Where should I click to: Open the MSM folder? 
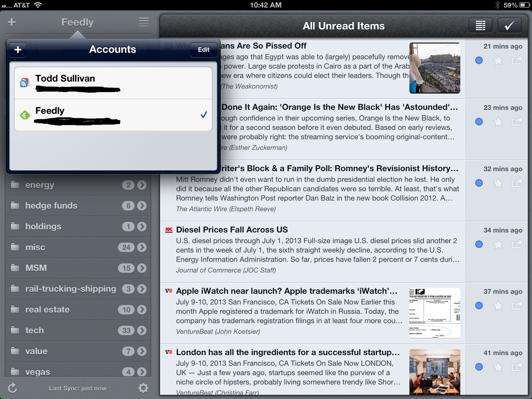pos(36,268)
